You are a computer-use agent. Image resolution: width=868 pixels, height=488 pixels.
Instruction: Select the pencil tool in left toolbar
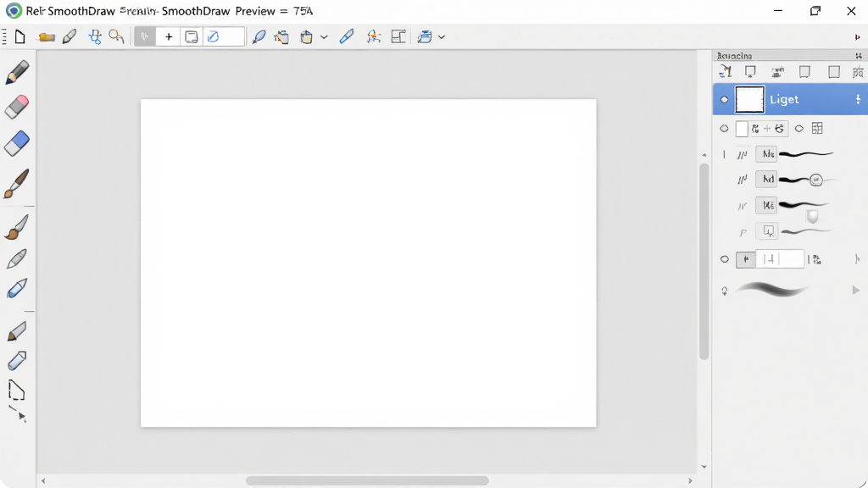point(17,73)
